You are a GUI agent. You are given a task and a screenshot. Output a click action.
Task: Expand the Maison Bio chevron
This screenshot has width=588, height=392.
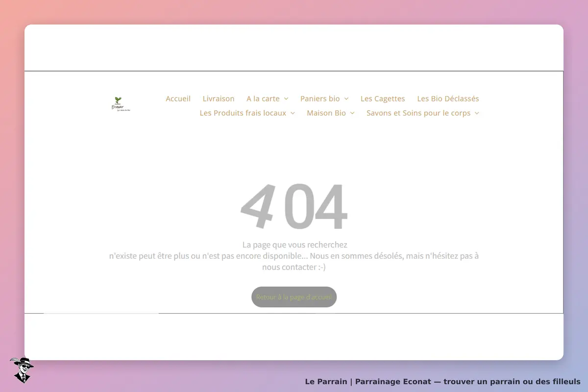(352, 113)
